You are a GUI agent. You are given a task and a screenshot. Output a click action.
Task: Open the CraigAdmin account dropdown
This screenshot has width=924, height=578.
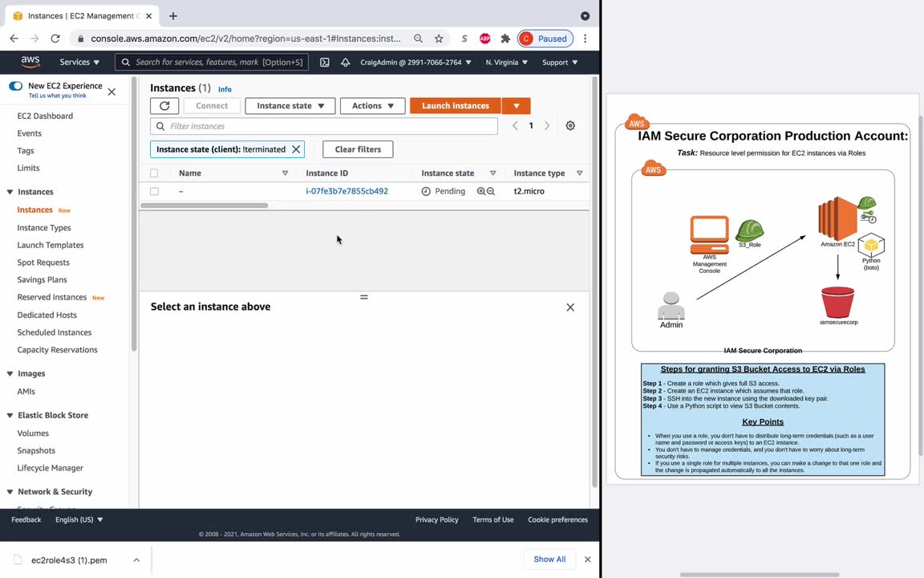tap(415, 62)
